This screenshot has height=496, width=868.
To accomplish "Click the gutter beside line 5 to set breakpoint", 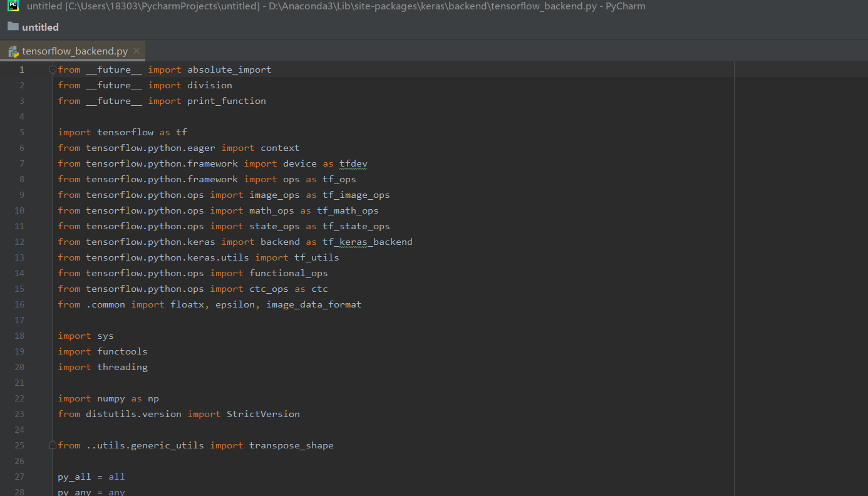I will click(x=39, y=132).
